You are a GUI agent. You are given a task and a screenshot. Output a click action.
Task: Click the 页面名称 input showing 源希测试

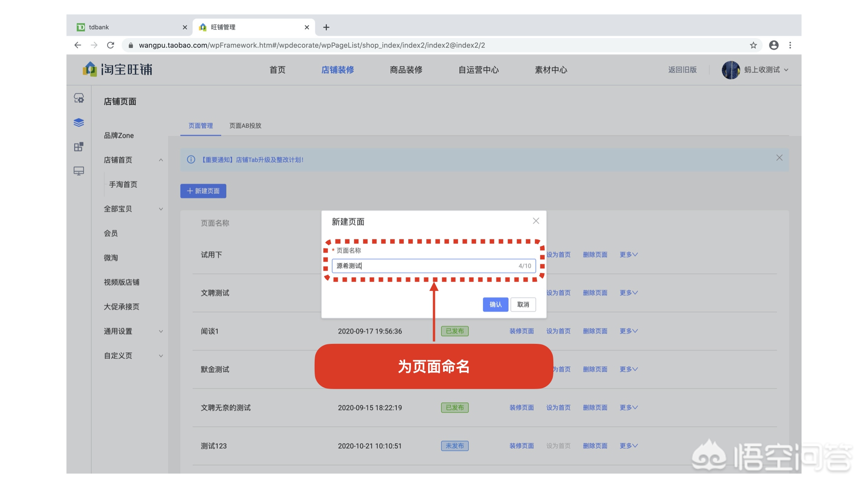click(x=433, y=266)
